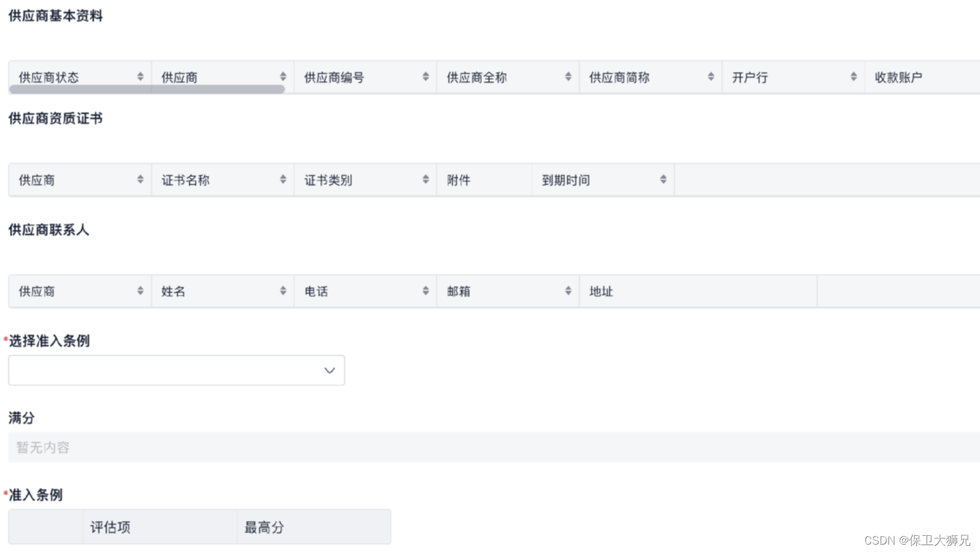Click 供应商资质证书 section title
The width and height of the screenshot is (980, 552).
(56, 118)
